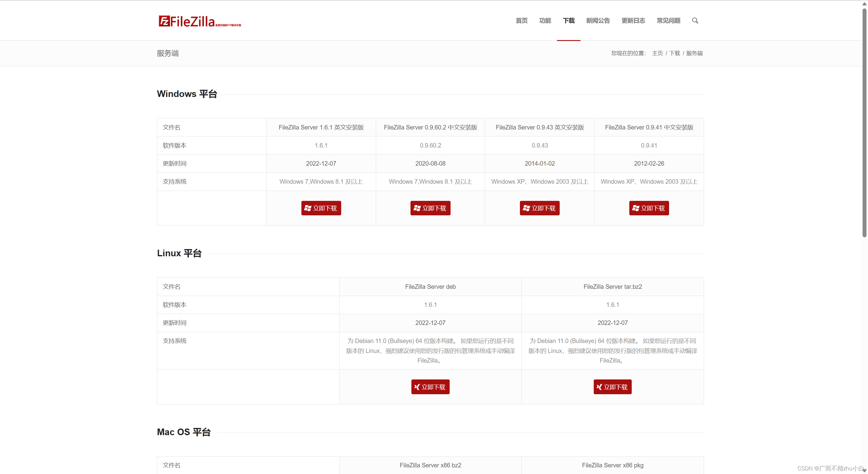Open 首页 in the navigation menu
Image resolution: width=868 pixels, height=474 pixels.
(521, 20)
